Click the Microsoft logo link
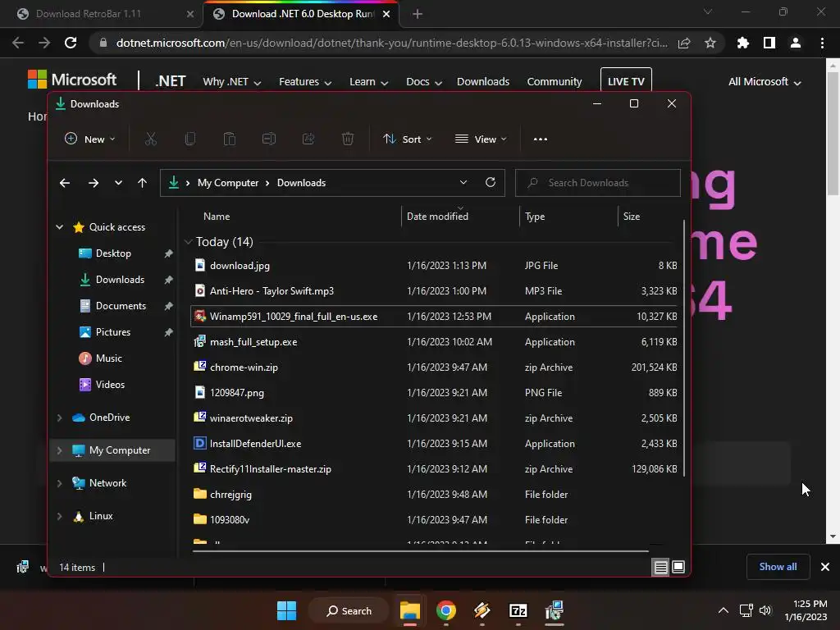 pos(72,80)
